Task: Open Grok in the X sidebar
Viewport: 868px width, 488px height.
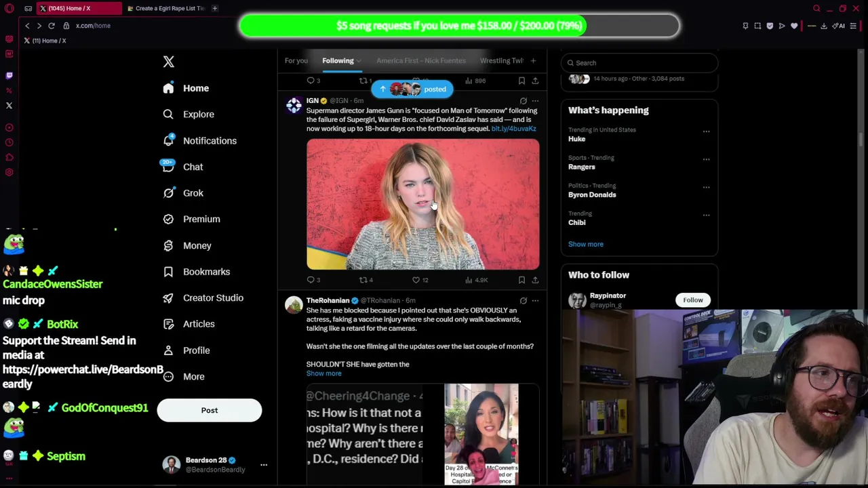Action: (184, 193)
